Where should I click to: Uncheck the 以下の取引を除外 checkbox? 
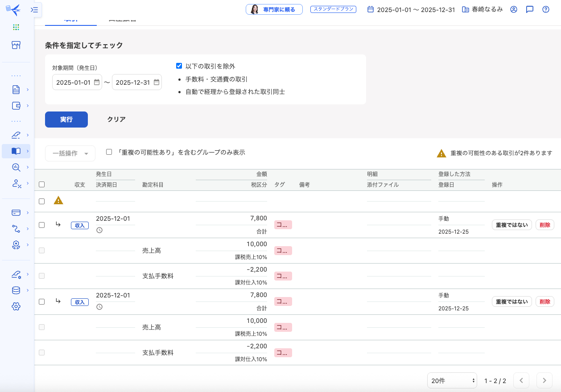(x=179, y=66)
